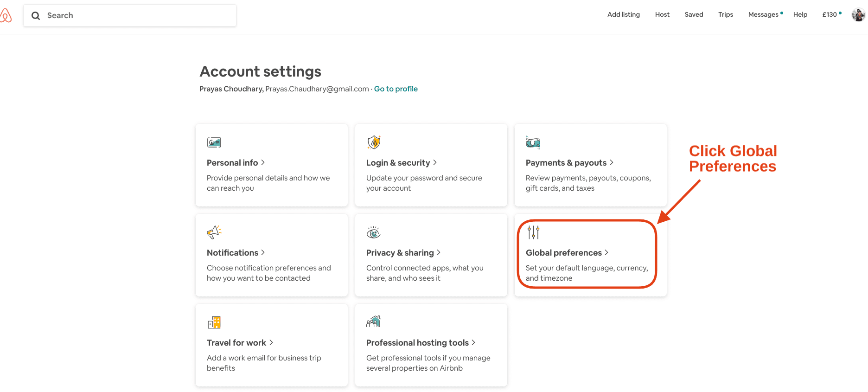Expand chevron next to Payments & payouts
Screen dimensions: 868x392
(612, 162)
